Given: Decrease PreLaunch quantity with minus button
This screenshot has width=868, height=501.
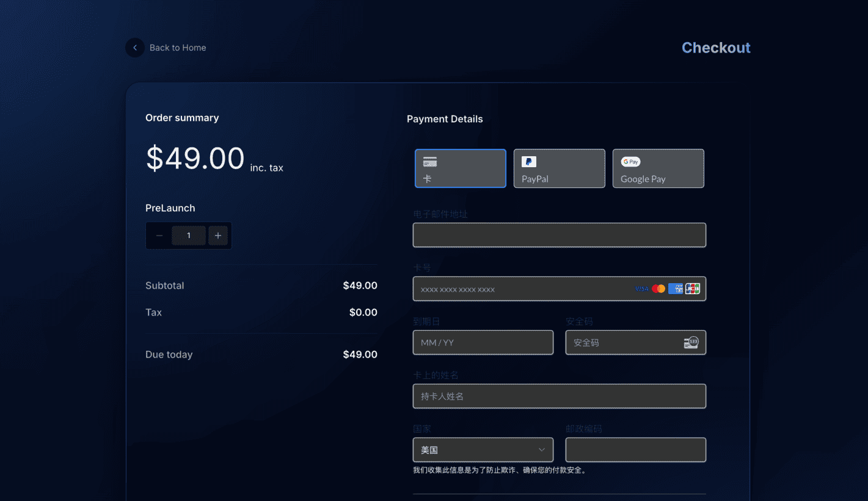Looking at the screenshot, I should [159, 235].
